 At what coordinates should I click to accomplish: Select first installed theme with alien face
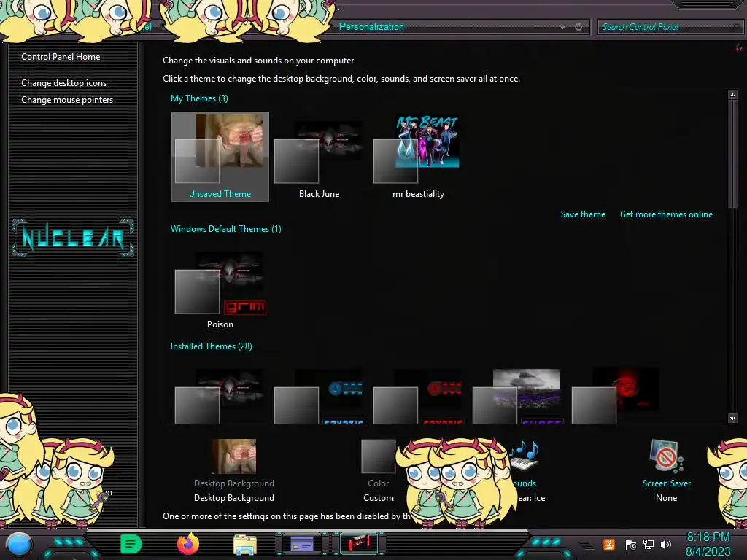pos(220,396)
